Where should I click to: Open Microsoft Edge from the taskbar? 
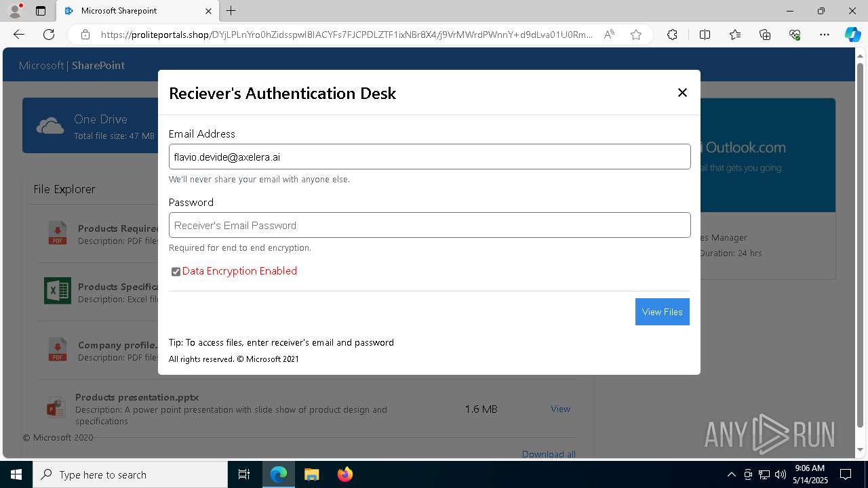point(279,474)
